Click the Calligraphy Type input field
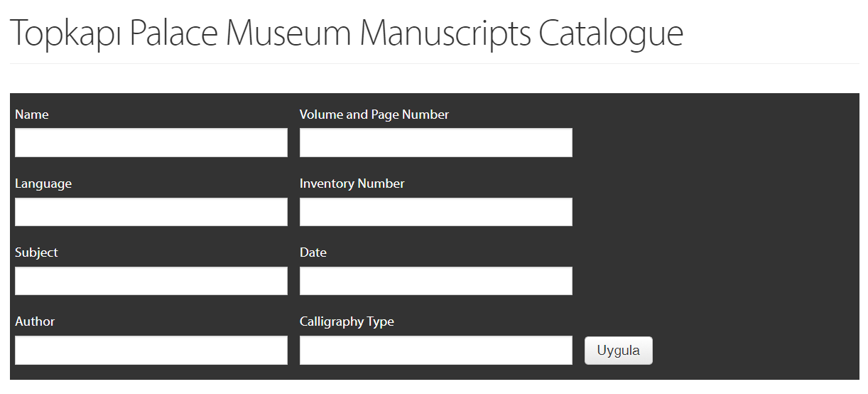The width and height of the screenshot is (868, 394). click(x=435, y=350)
